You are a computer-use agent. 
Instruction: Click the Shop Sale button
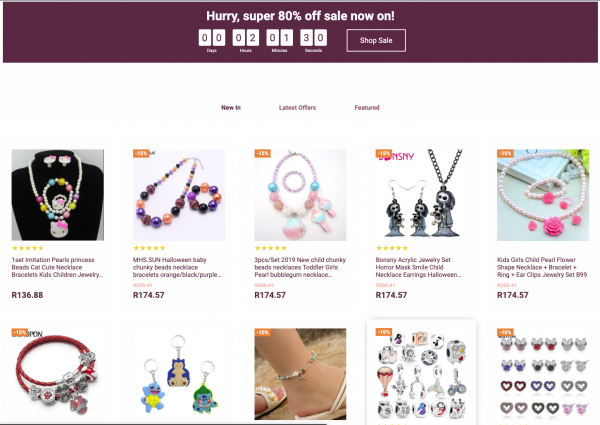376,40
